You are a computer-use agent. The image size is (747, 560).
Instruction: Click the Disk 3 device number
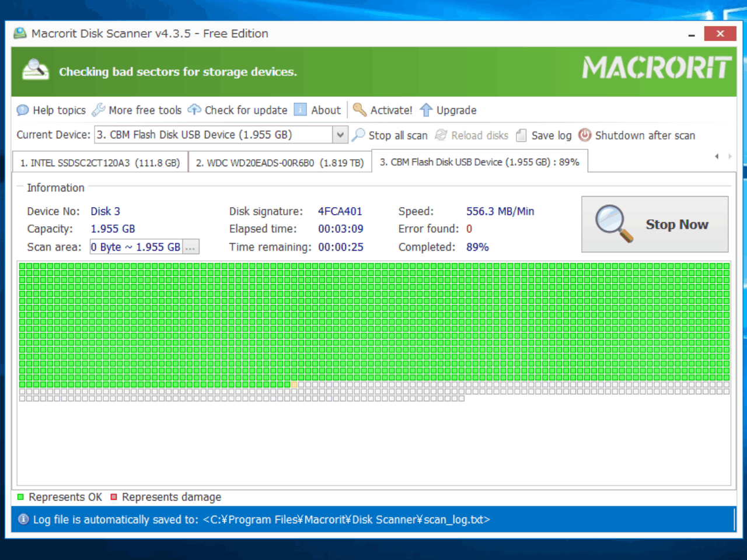105,211
